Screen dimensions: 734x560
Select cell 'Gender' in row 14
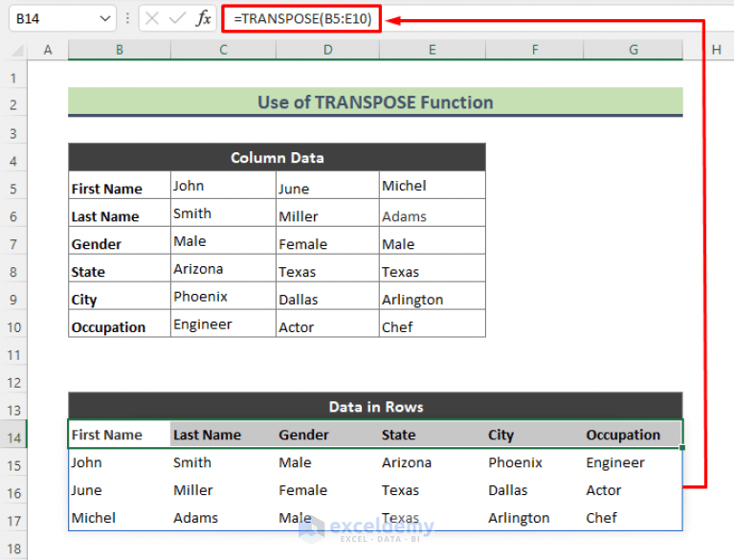(327, 434)
